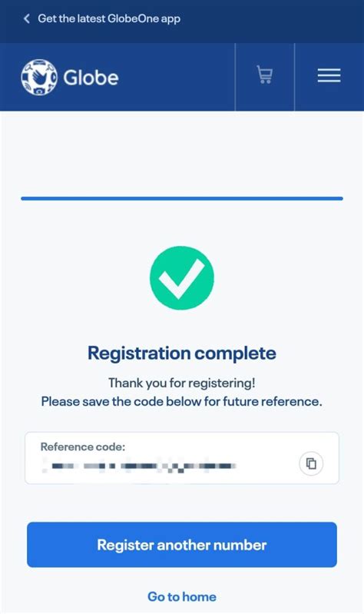Click empty Globe header area beside logo
This screenshot has width=364, height=614.
click(x=176, y=77)
